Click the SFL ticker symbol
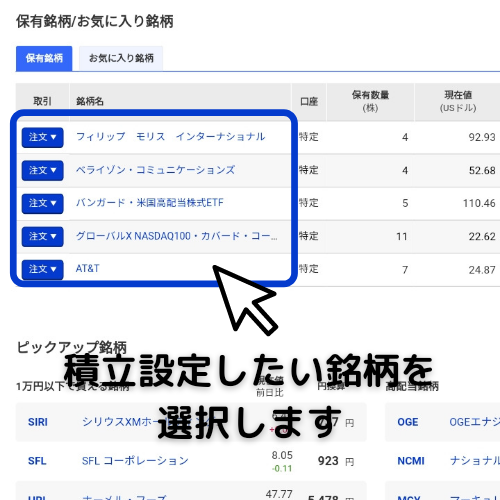500x500 pixels. pyautogui.click(x=37, y=461)
